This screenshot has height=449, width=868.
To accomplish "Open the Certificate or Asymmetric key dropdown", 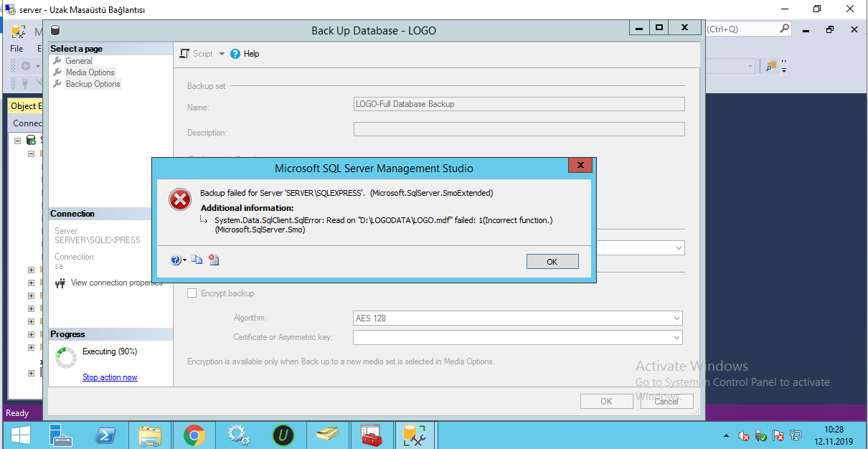I will coord(517,337).
